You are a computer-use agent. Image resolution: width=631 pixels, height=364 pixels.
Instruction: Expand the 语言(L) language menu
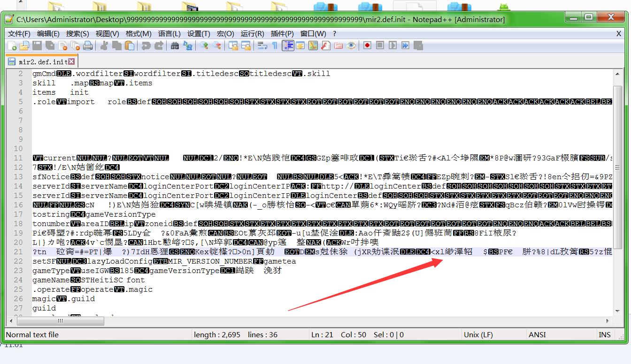(169, 34)
